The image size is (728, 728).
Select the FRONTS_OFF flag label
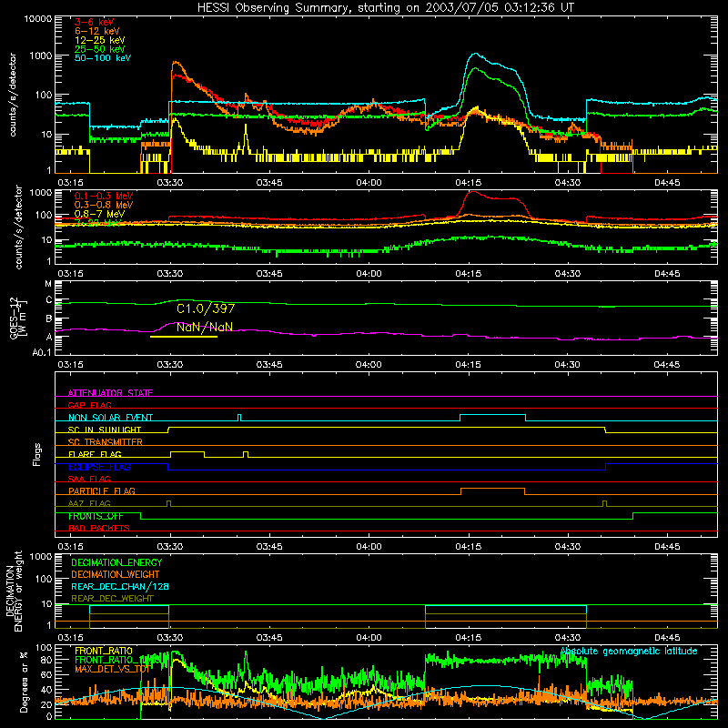click(96, 516)
